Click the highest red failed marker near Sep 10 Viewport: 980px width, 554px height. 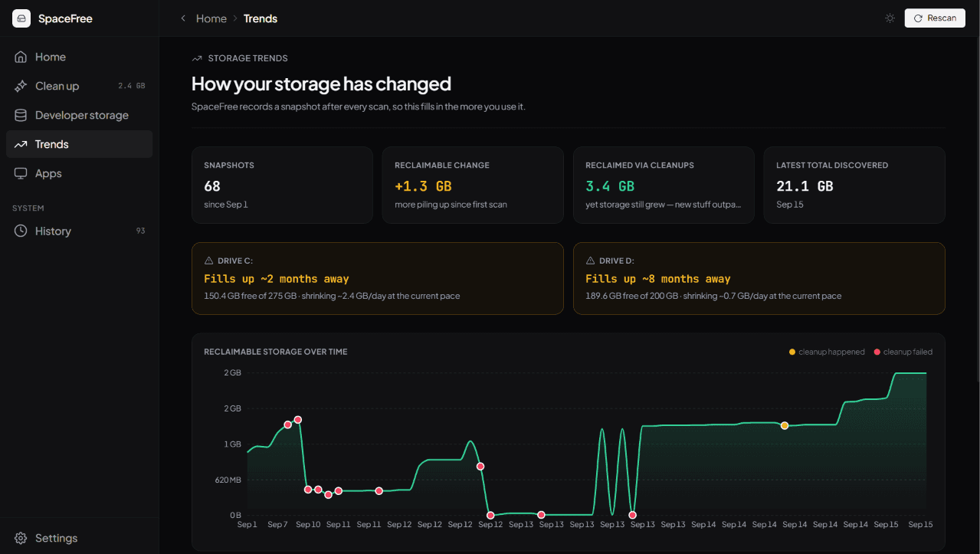pos(298,420)
